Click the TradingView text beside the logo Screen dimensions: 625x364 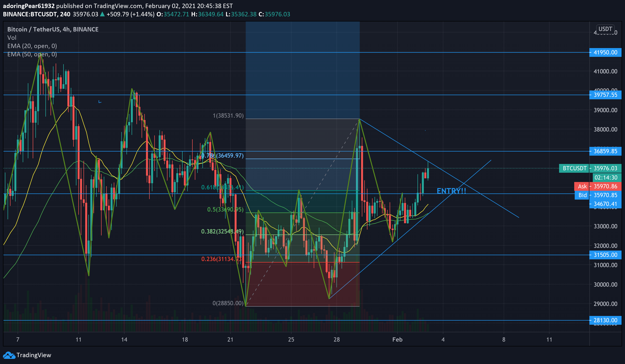click(x=34, y=355)
